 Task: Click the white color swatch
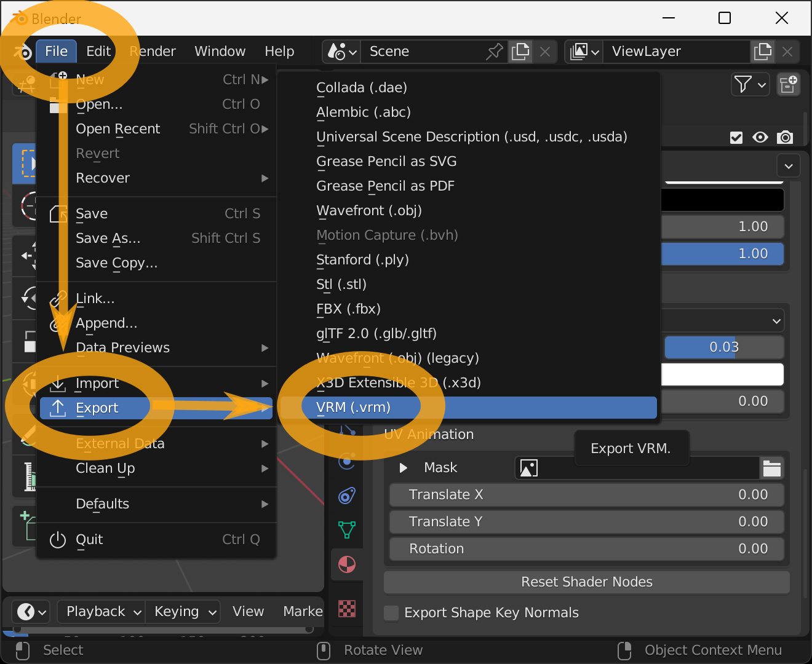coord(722,374)
